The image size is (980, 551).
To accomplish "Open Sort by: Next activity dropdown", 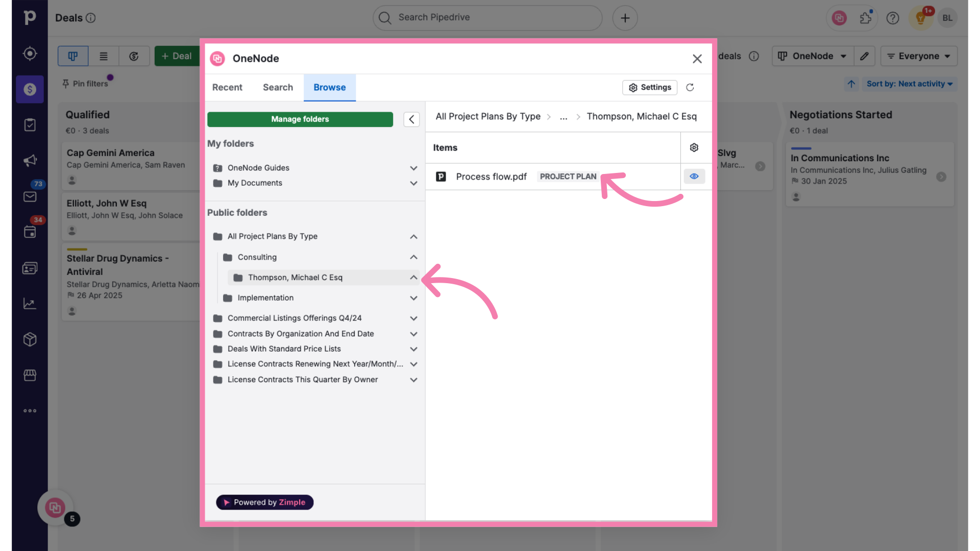I will (x=910, y=84).
